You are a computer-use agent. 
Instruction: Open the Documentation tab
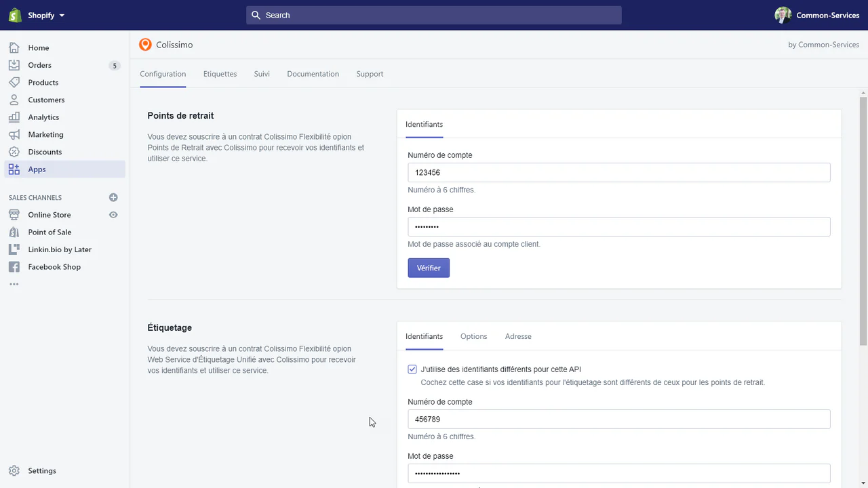tap(313, 74)
